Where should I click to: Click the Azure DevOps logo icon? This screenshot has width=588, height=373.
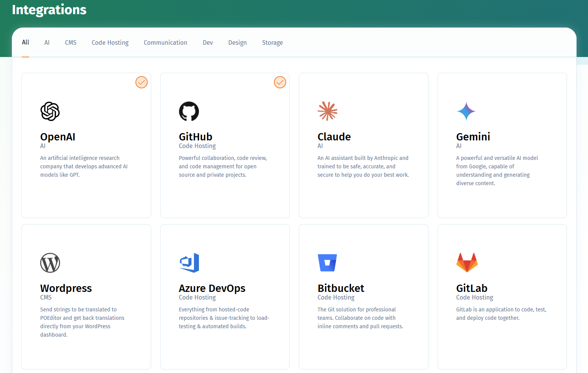click(x=189, y=263)
